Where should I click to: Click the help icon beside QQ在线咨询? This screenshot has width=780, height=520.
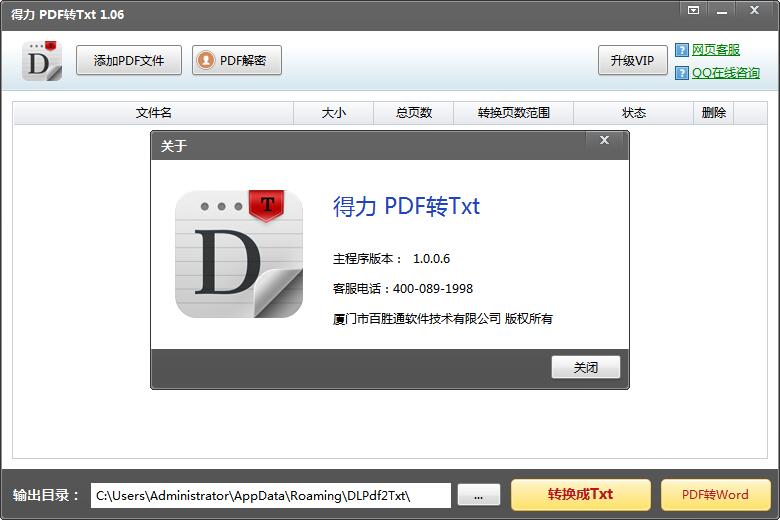pyautogui.click(x=682, y=73)
